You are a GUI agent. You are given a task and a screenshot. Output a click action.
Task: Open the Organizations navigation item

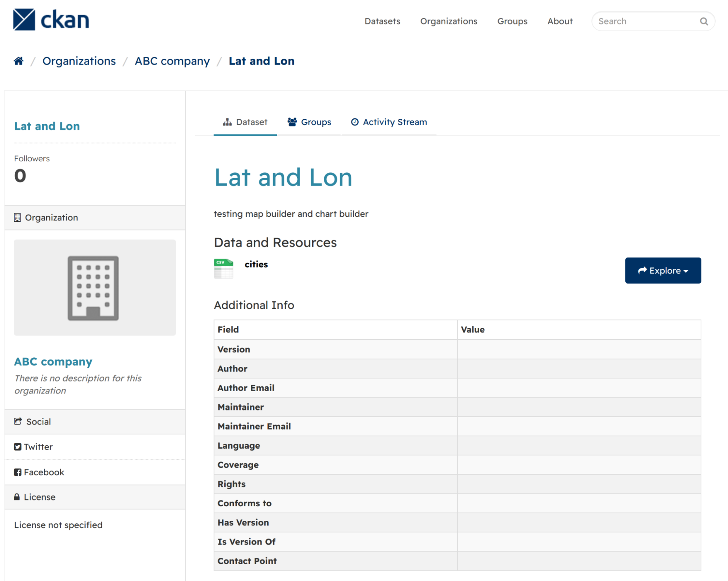pos(449,21)
